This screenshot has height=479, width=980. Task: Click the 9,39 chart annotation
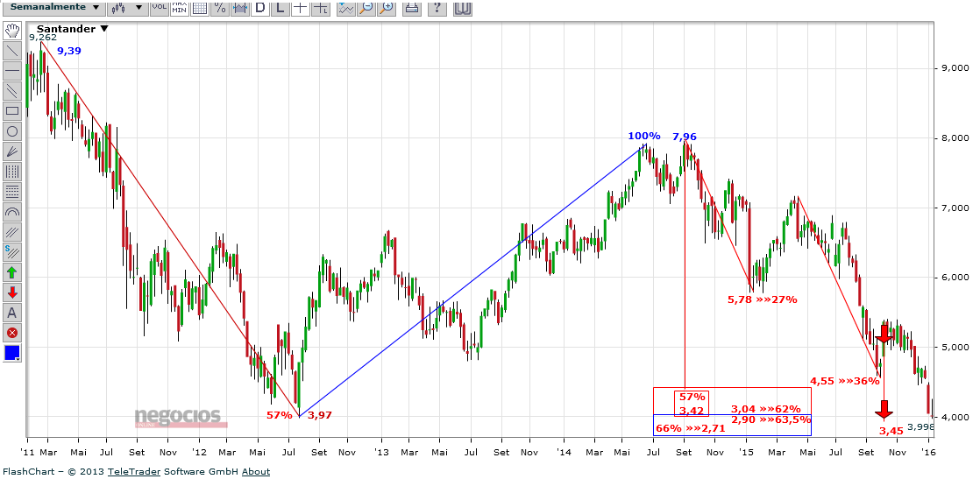(x=69, y=51)
